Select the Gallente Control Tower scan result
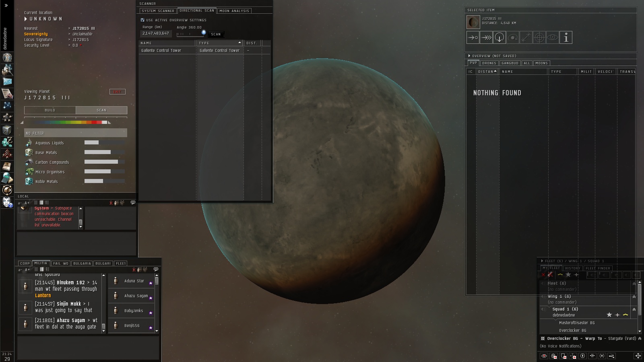Viewport: 644px width, 362px height. tap(204, 51)
